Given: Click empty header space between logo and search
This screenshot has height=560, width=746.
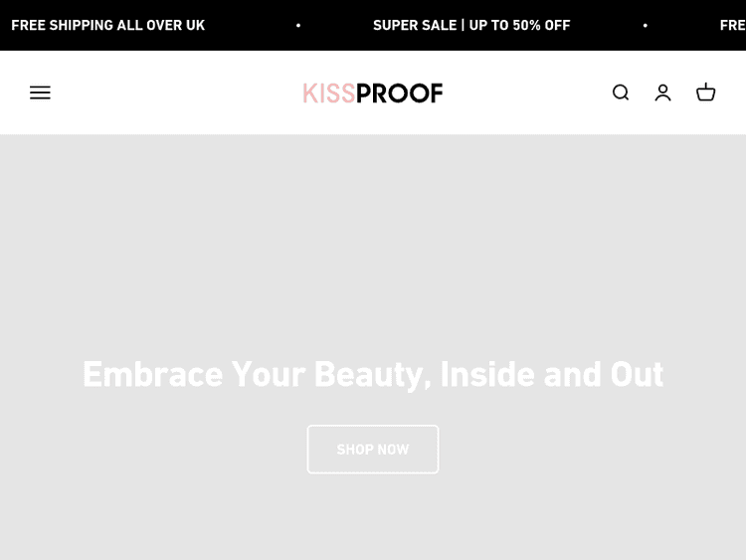Looking at the screenshot, I should click(x=527, y=93).
